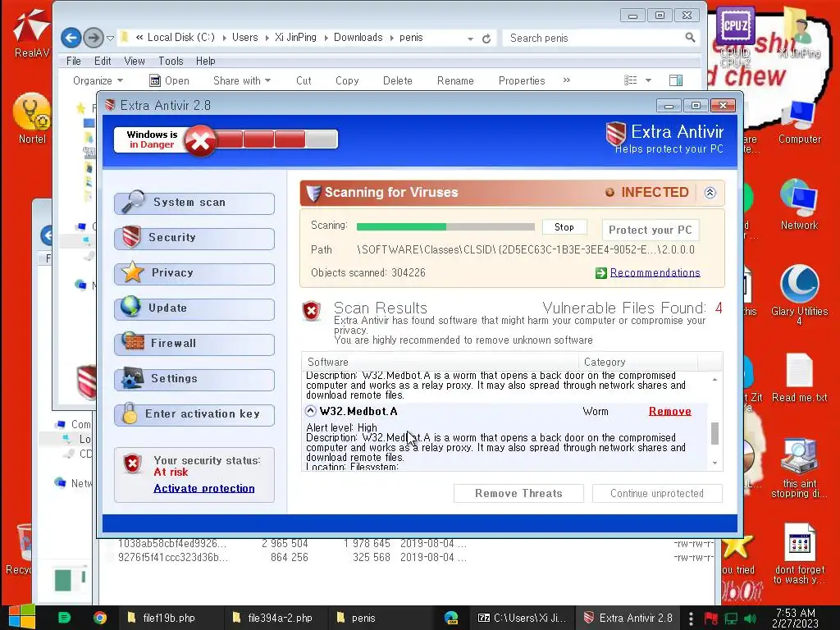Stop the virus scan

point(564,227)
